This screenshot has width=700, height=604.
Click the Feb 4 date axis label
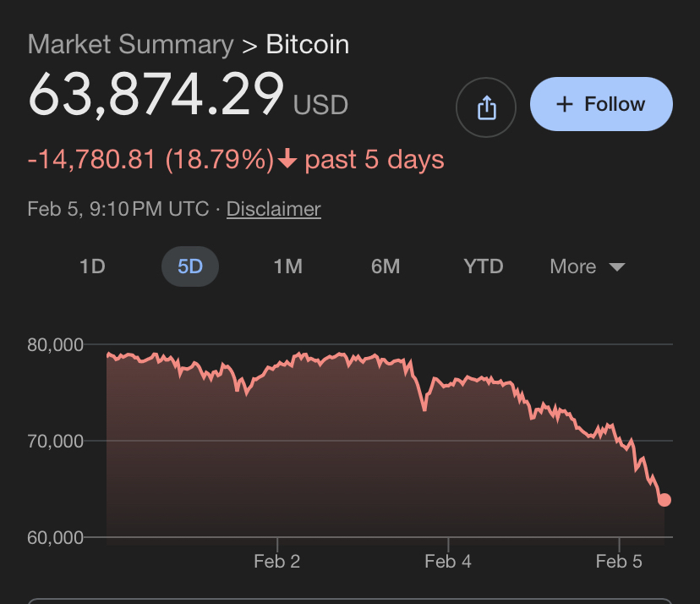click(x=448, y=562)
